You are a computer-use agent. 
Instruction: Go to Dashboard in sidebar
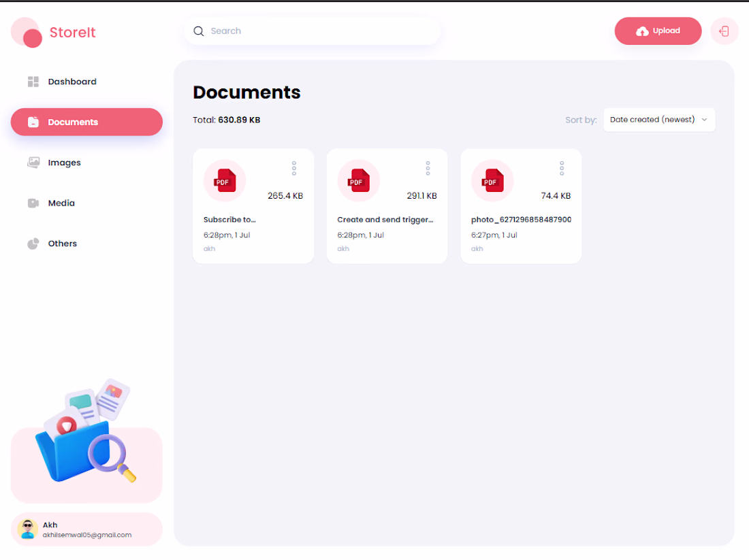click(72, 82)
